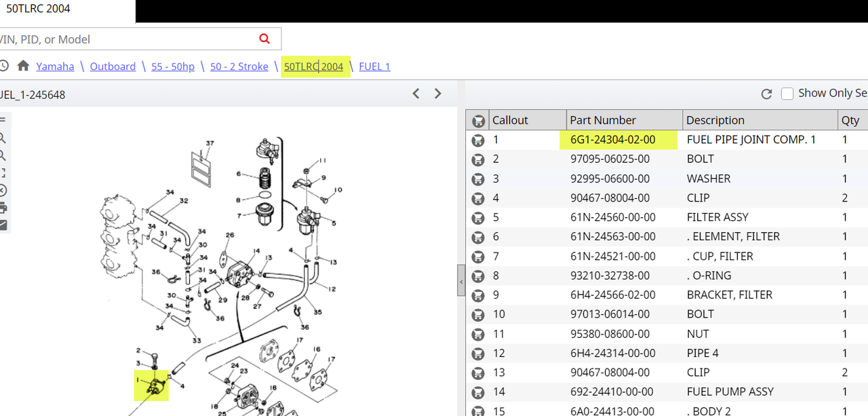Add ELEMENT, FILTER to cart
The height and width of the screenshot is (416, 868).
click(x=478, y=237)
